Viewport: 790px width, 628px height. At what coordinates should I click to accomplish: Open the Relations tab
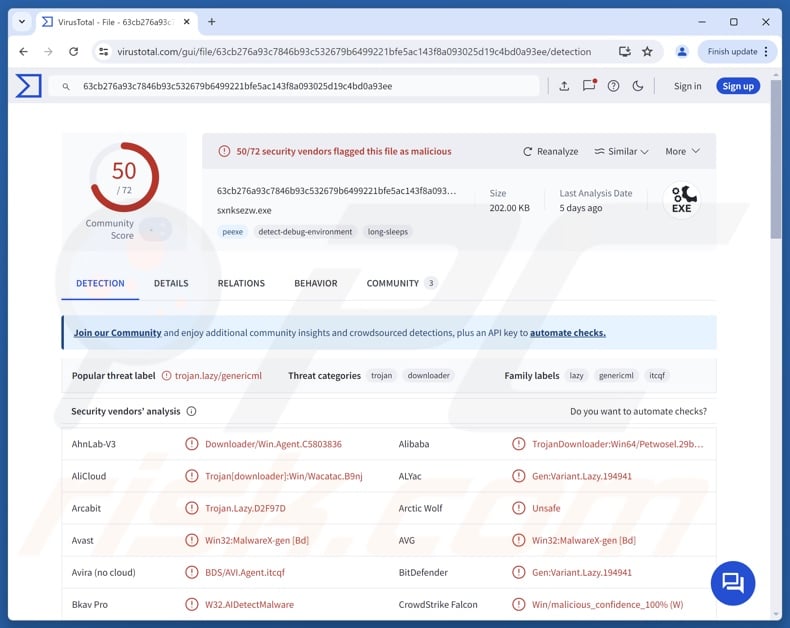pos(241,283)
